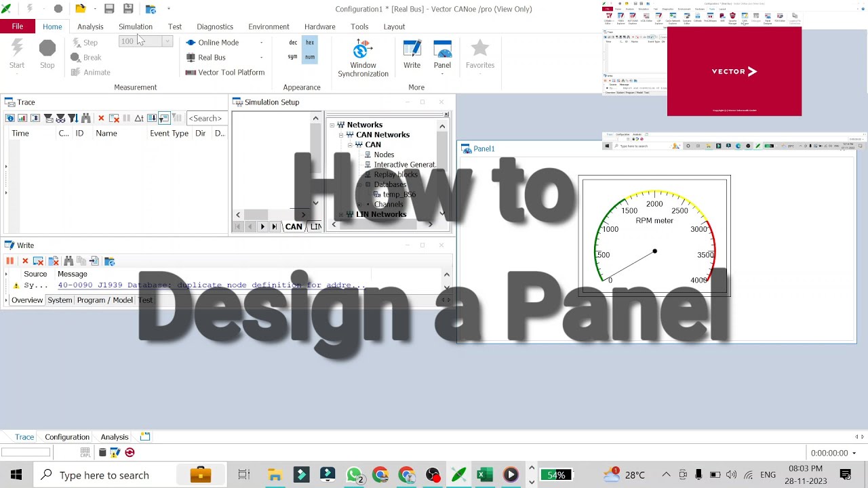The height and width of the screenshot is (488, 868).
Task: Open the File menu
Action: (18, 26)
